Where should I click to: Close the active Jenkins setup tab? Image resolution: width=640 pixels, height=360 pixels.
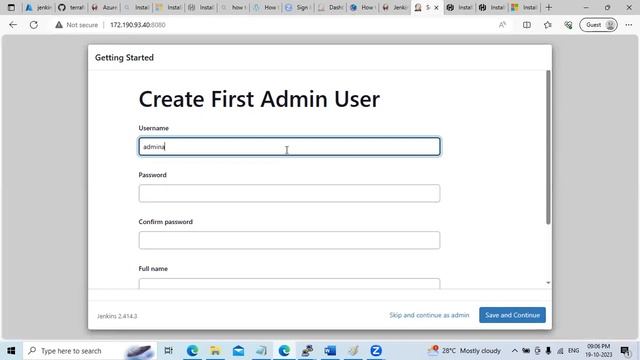pyautogui.click(x=436, y=7)
